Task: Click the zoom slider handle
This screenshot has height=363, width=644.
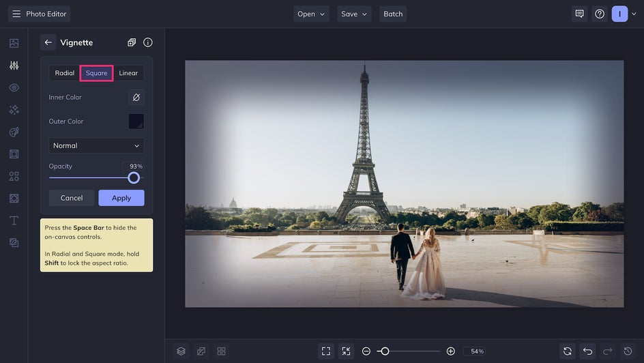Action: 385,351
